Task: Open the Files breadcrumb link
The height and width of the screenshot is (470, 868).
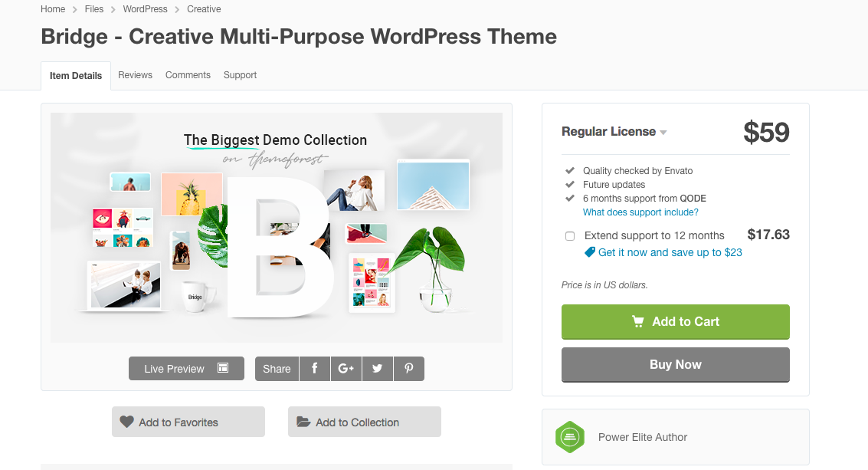Action: tap(94, 9)
